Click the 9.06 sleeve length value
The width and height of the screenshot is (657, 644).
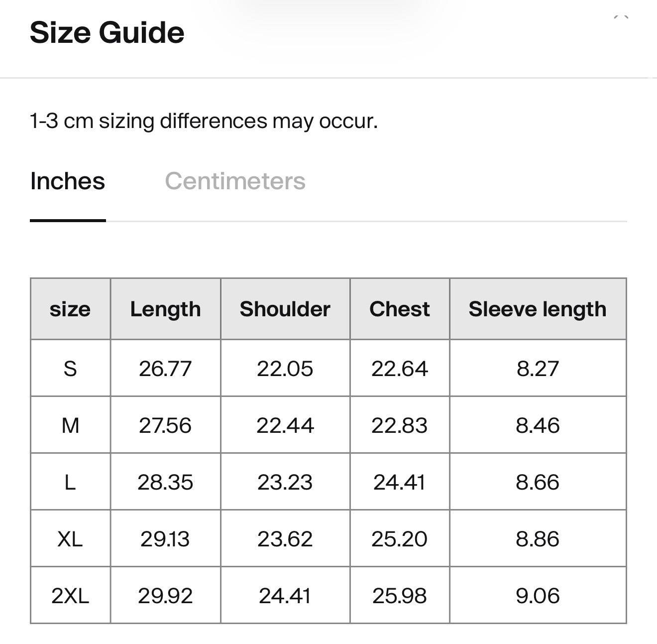click(538, 596)
